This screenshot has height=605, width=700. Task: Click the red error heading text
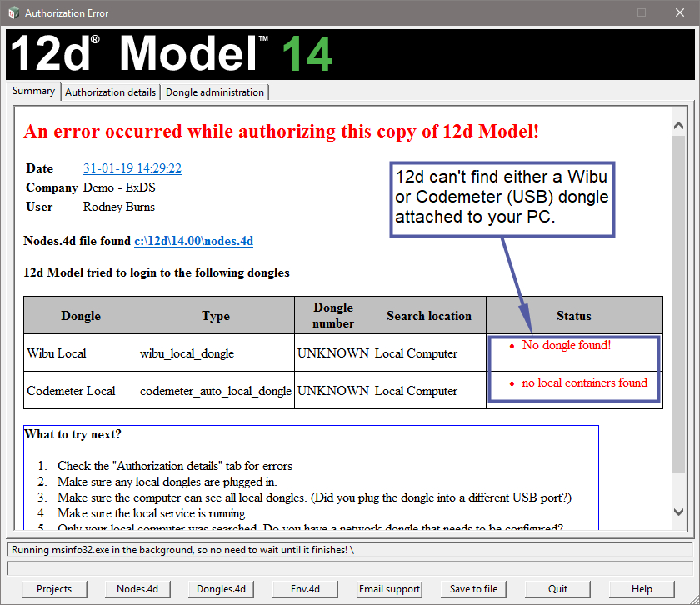282,132
